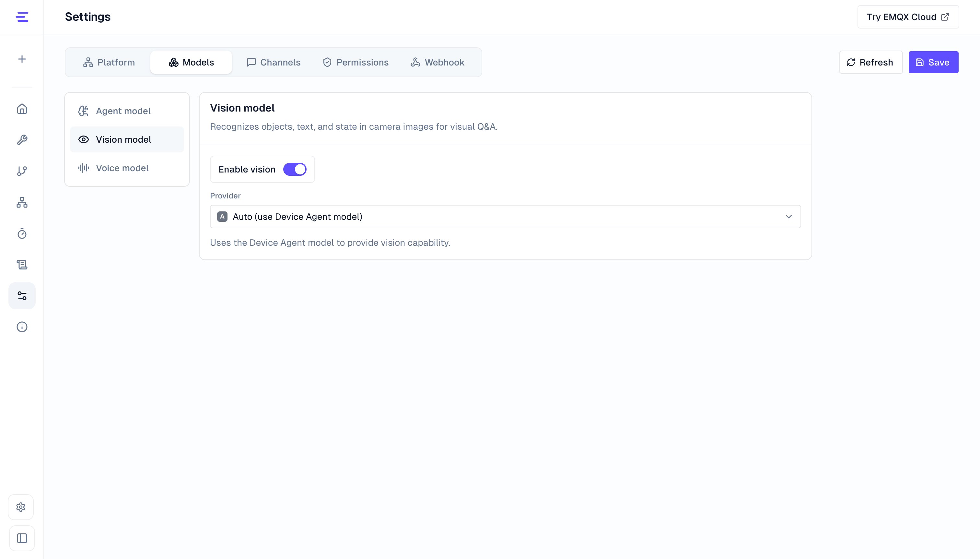Disable the Enable vision switch
Viewport: 980px width, 559px height.
295,169
